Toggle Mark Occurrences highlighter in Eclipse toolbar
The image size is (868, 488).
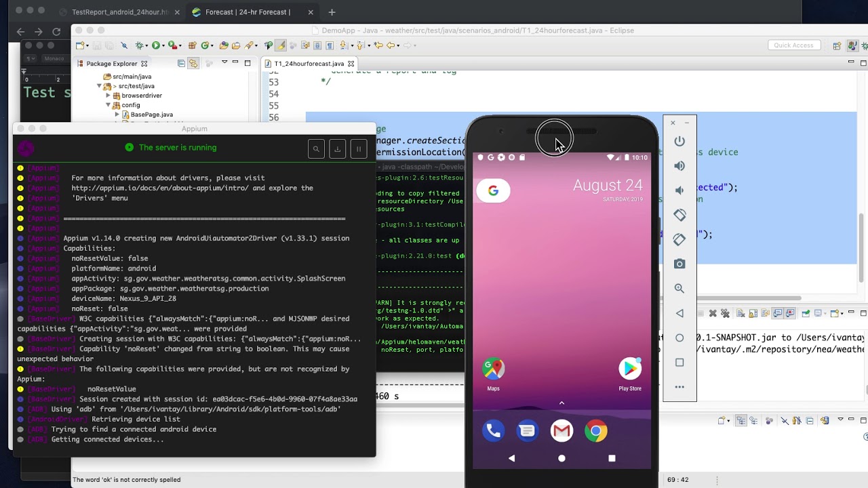pyautogui.click(x=281, y=45)
